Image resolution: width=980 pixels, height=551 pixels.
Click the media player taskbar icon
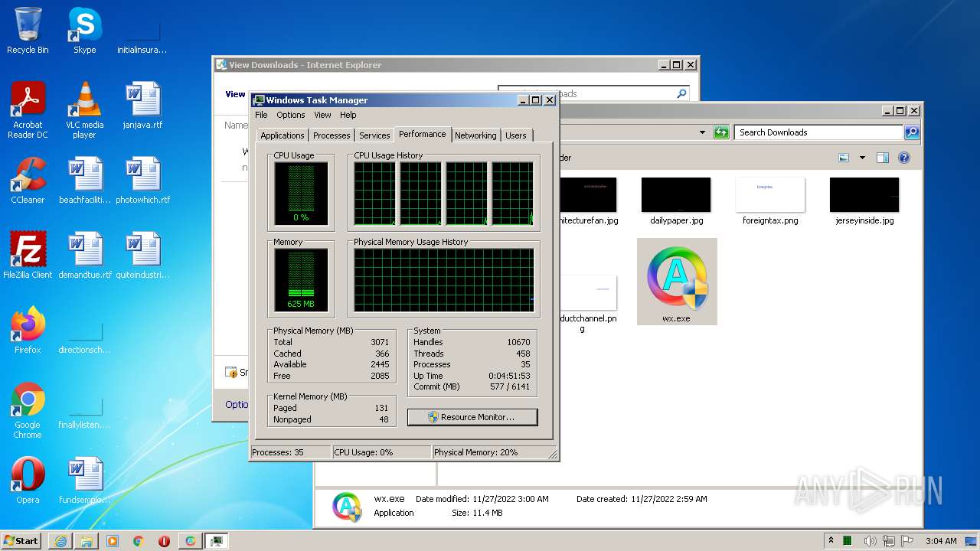click(113, 541)
